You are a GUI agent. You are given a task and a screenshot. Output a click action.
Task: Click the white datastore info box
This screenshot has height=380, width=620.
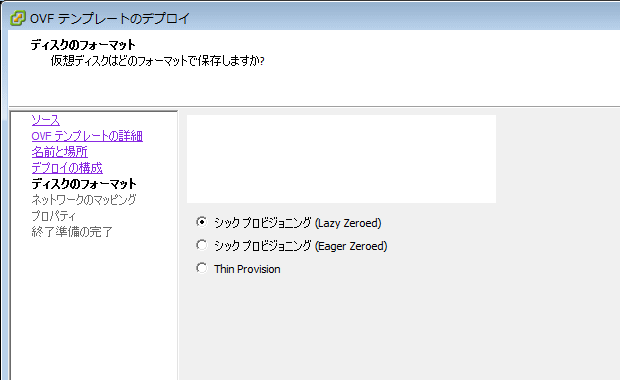point(341,159)
